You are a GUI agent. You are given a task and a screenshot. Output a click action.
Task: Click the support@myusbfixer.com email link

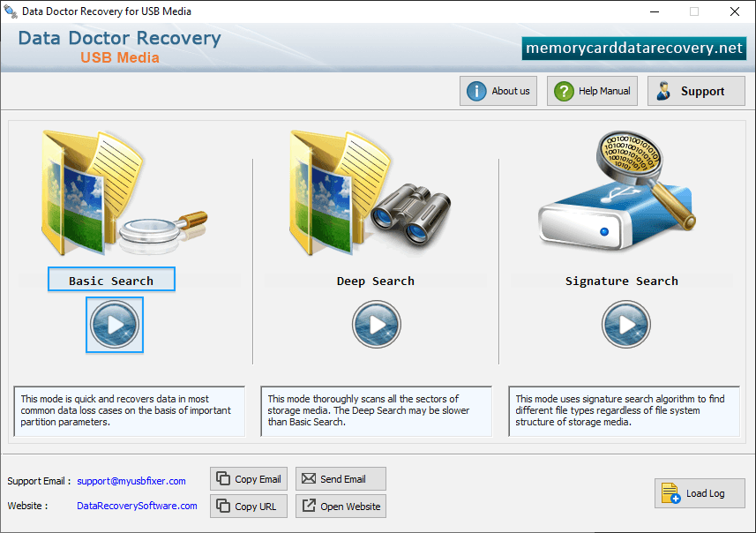click(131, 481)
